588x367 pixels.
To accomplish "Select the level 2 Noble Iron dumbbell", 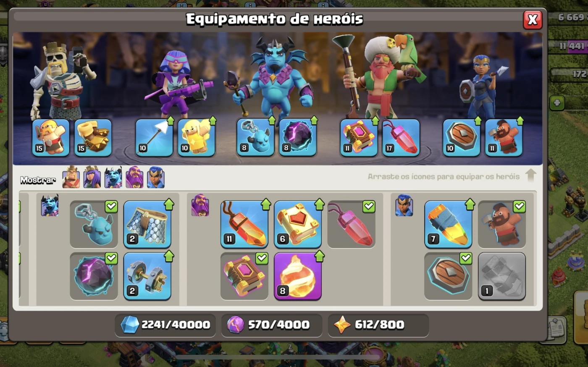I will pos(147,276).
